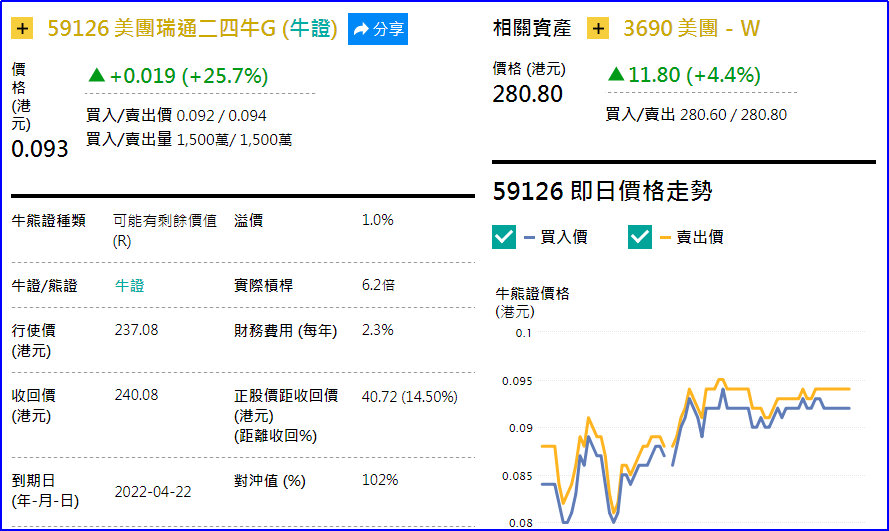This screenshot has height=531, width=889.
Task: Select premium value 1.0%
Action: click(x=378, y=220)
